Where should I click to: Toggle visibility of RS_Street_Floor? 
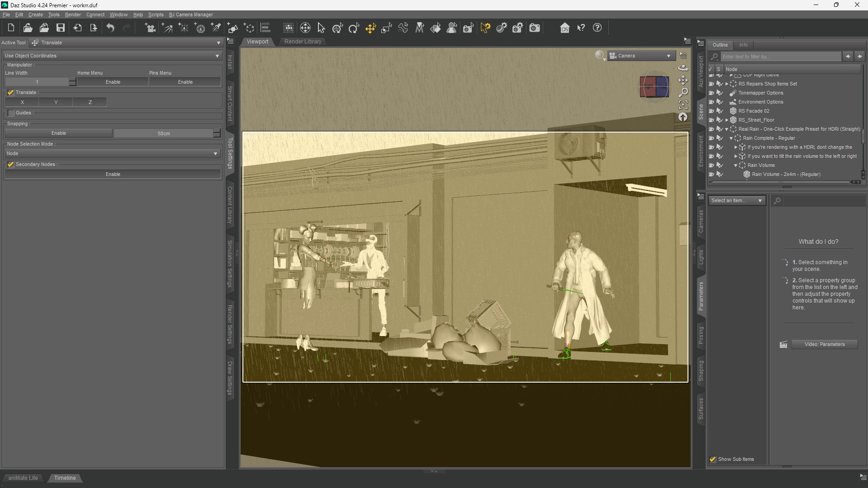click(711, 120)
